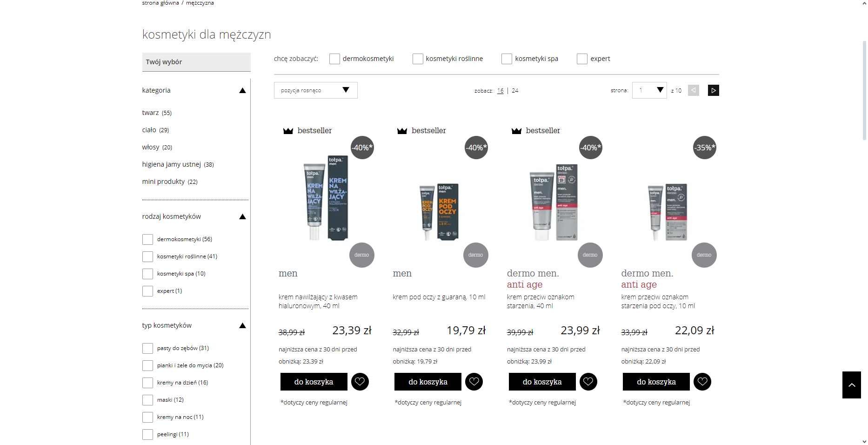
Task: Add anti age krem pod oczy to koszyk
Action: click(x=656, y=382)
